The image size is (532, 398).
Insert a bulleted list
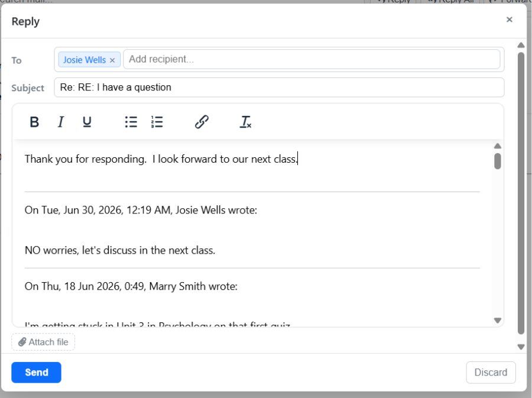[131, 122]
